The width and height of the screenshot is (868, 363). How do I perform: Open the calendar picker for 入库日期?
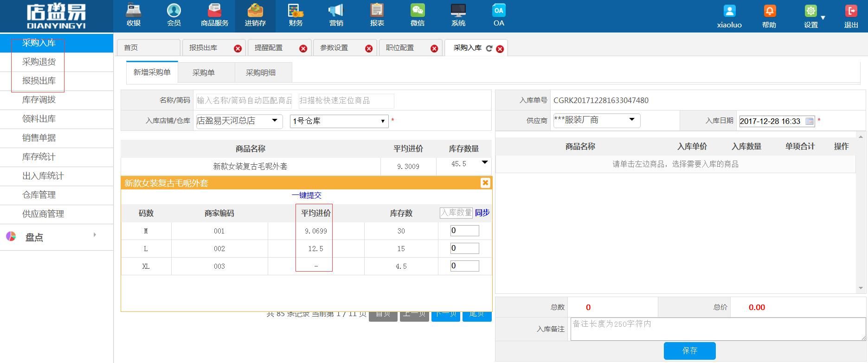810,121
